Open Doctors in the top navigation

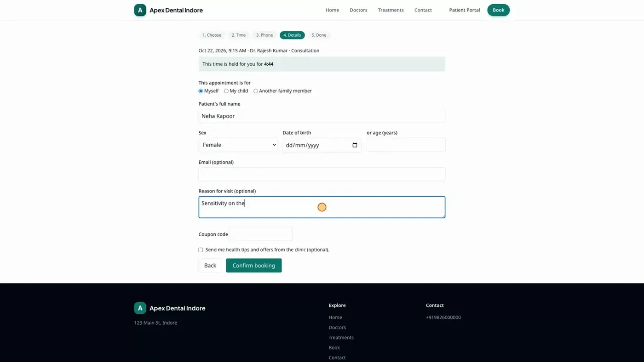coord(358,10)
